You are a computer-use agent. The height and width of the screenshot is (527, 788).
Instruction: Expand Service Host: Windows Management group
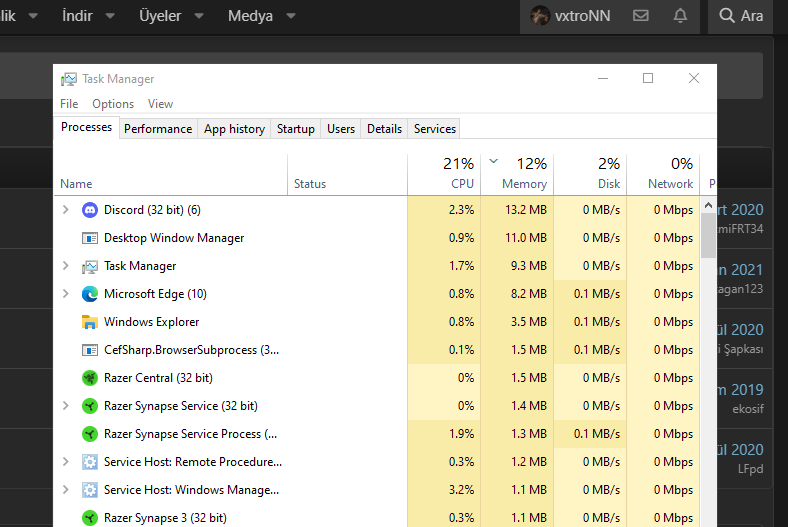[x=66, y=490]
